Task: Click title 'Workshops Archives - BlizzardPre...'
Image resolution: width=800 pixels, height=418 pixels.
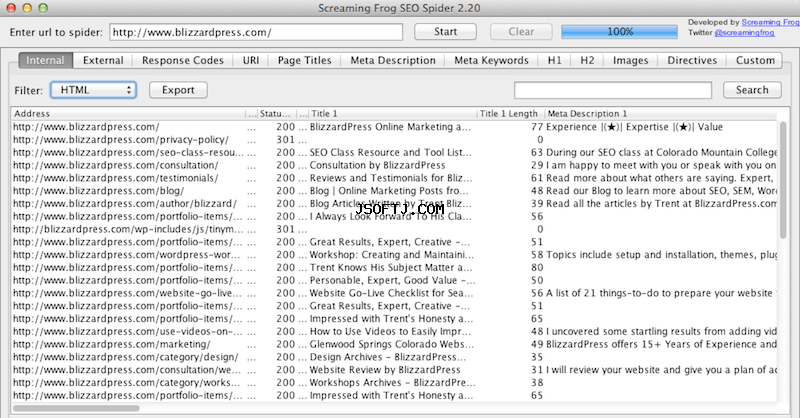Action: (x=392, y=382)
